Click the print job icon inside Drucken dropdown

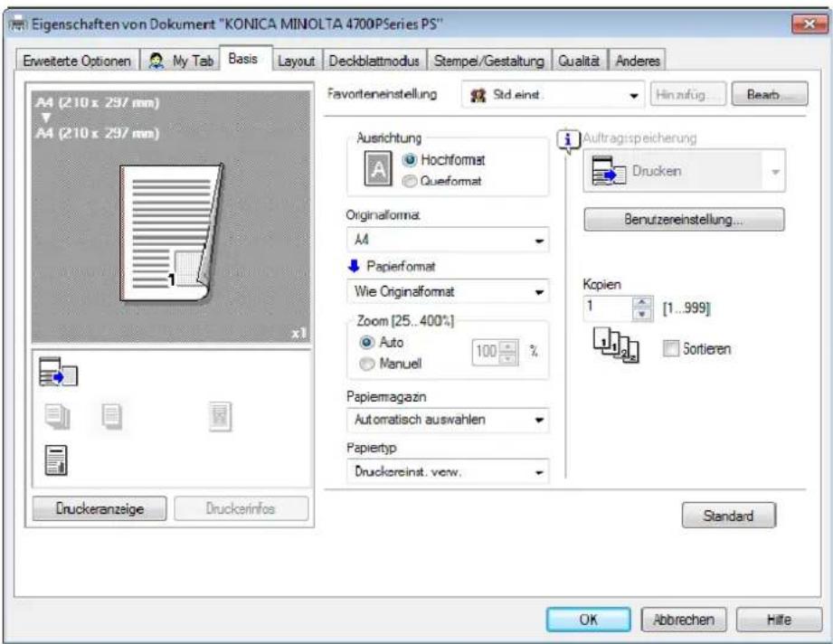(x=609, y=171)
